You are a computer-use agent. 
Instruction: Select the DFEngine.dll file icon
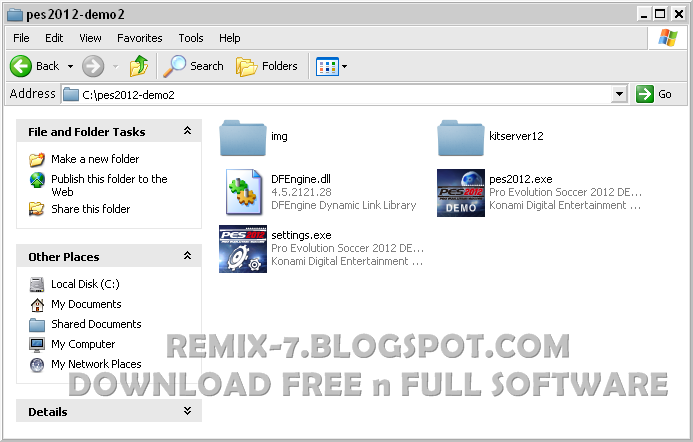click(243, 192)
